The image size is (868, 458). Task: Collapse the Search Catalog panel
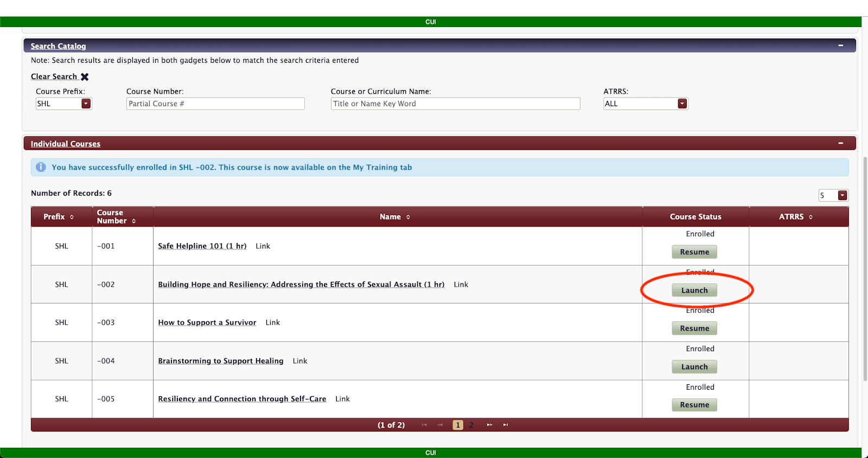[x=840, y=46]
